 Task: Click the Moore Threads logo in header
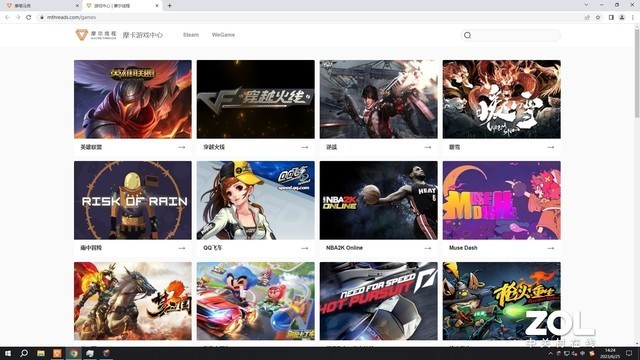[x=96, y=35]
